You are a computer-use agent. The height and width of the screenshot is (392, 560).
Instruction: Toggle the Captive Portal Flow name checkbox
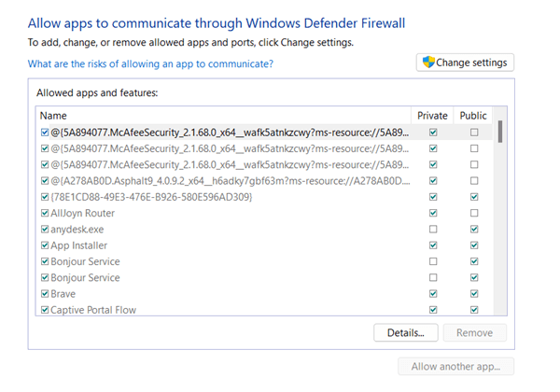point(44,310)
